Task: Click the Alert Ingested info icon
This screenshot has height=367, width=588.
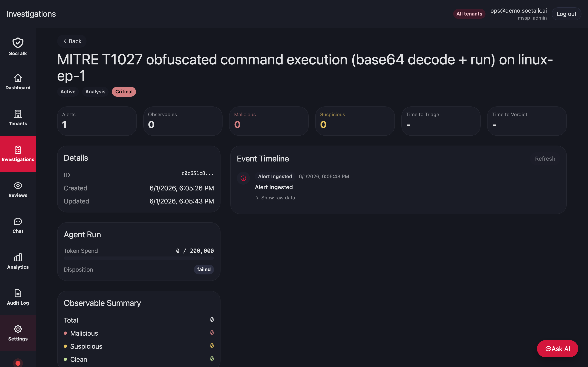Action: tap(243, 178)
